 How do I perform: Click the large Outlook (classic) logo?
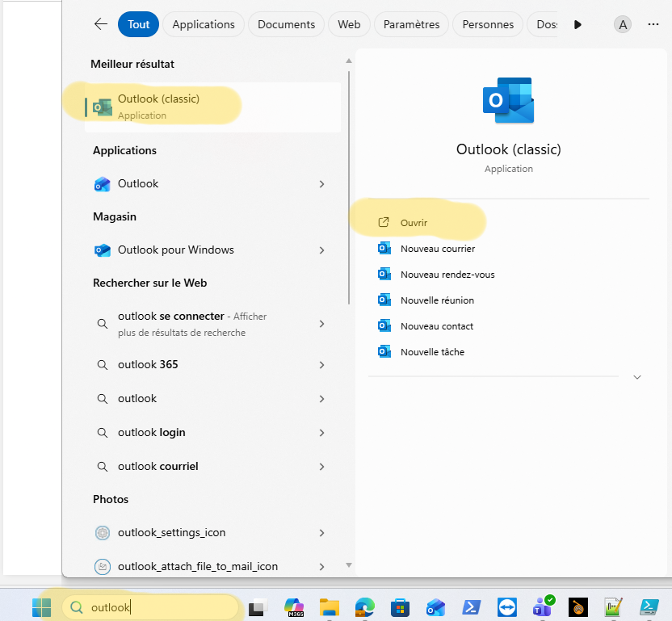[509, 100]
